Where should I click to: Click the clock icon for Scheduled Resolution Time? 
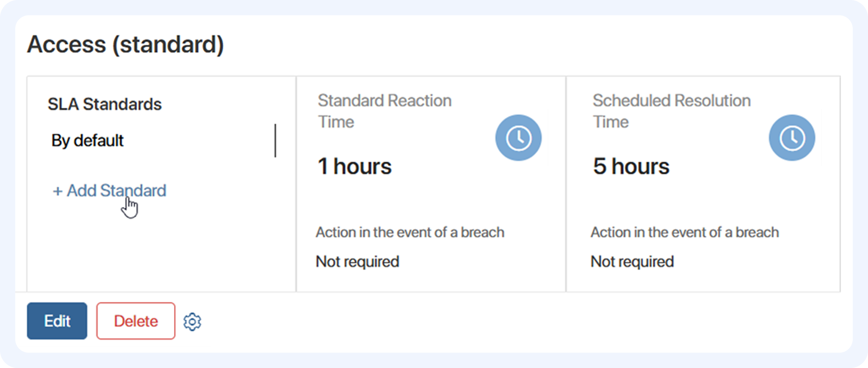(792, 138)
